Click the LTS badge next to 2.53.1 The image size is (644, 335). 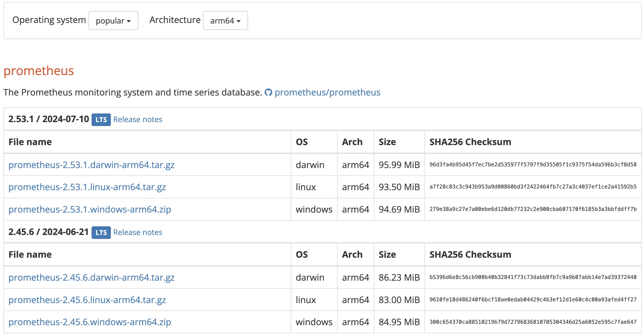click(x=101, y=120)
